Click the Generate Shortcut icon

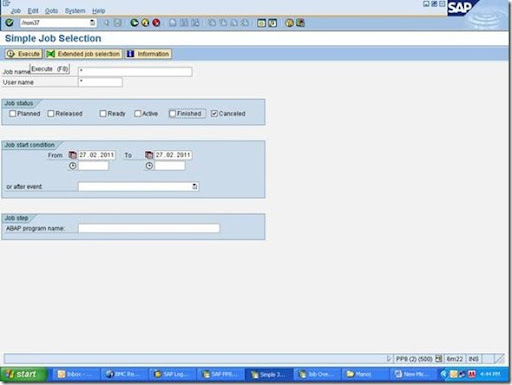[273, 23]
